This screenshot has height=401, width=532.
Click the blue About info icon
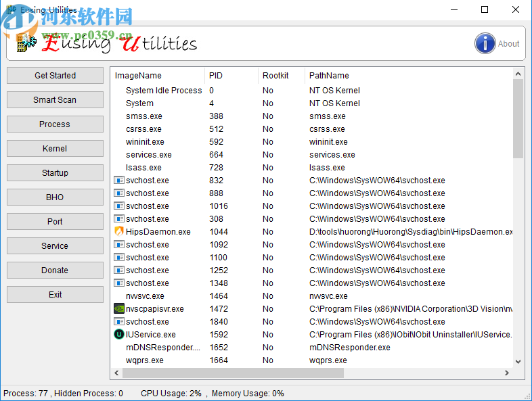[x=485, y=43]
